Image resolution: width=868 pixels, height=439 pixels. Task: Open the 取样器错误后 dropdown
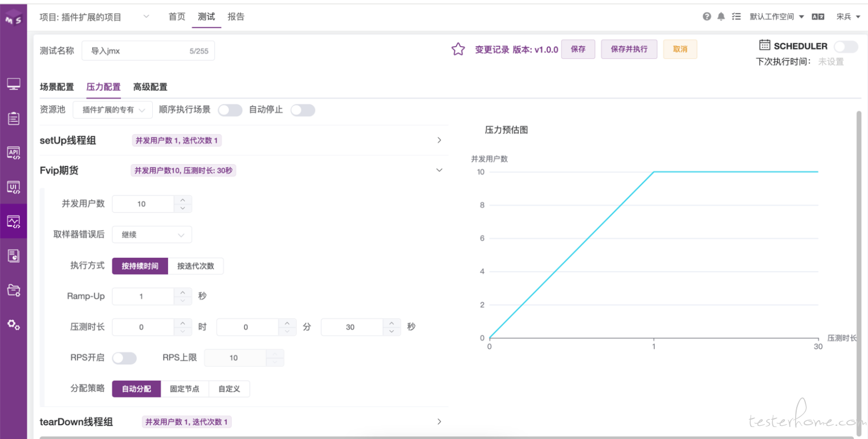[x=152, y=234]
